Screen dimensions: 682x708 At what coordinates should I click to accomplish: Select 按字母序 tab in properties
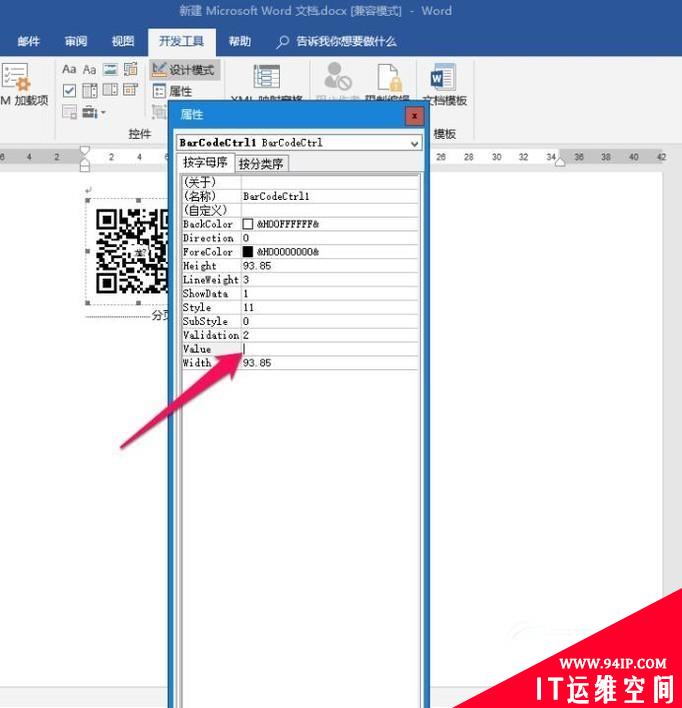[205, 163]
